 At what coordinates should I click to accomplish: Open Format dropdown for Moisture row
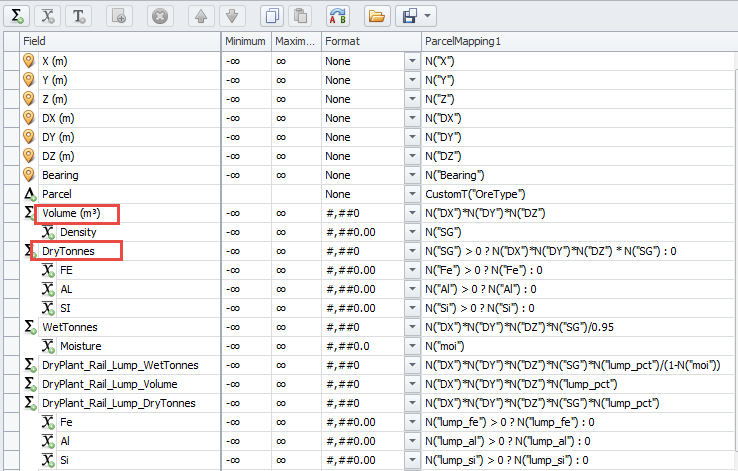[x=411, y=346]
